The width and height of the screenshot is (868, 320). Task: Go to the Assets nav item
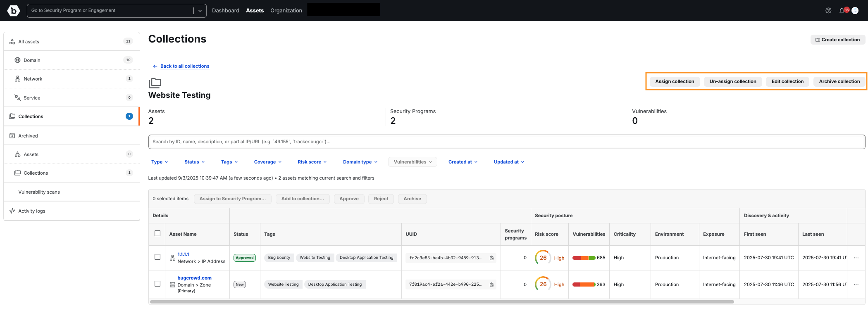click(255, 11)
